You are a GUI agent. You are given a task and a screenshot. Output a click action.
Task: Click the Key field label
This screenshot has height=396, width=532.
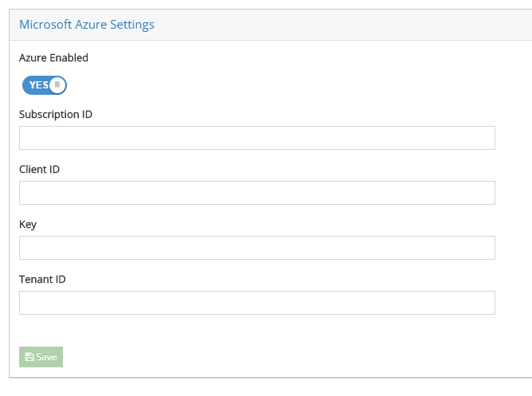[x=28, y=225]
